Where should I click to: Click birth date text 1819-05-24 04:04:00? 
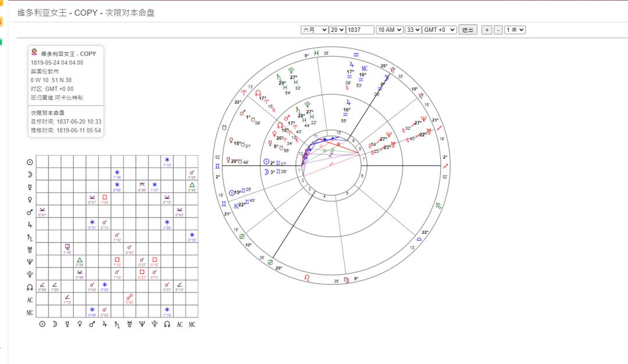coord(57,62)
